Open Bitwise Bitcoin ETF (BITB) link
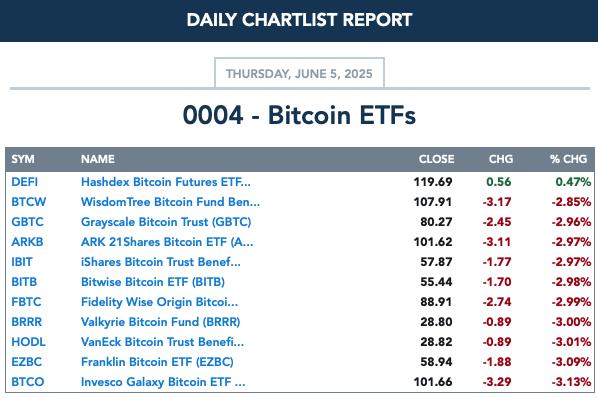The height and width of the screenshot is (398, 598). 153,282
